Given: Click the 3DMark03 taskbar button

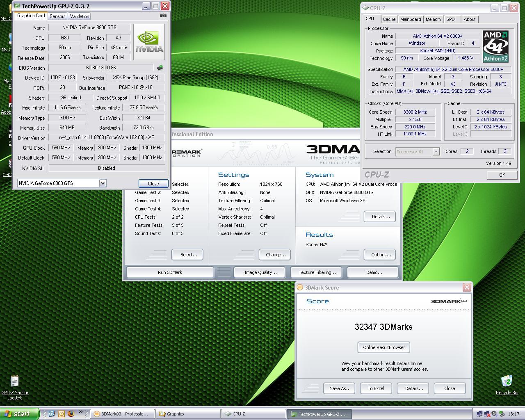Looking at the screenshot, I should click(x=122, y=414).
